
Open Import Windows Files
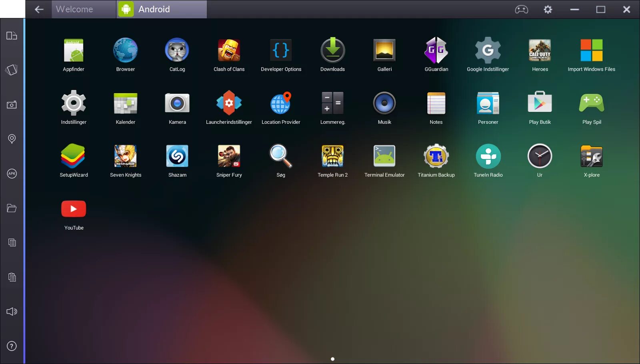(592, 50)
